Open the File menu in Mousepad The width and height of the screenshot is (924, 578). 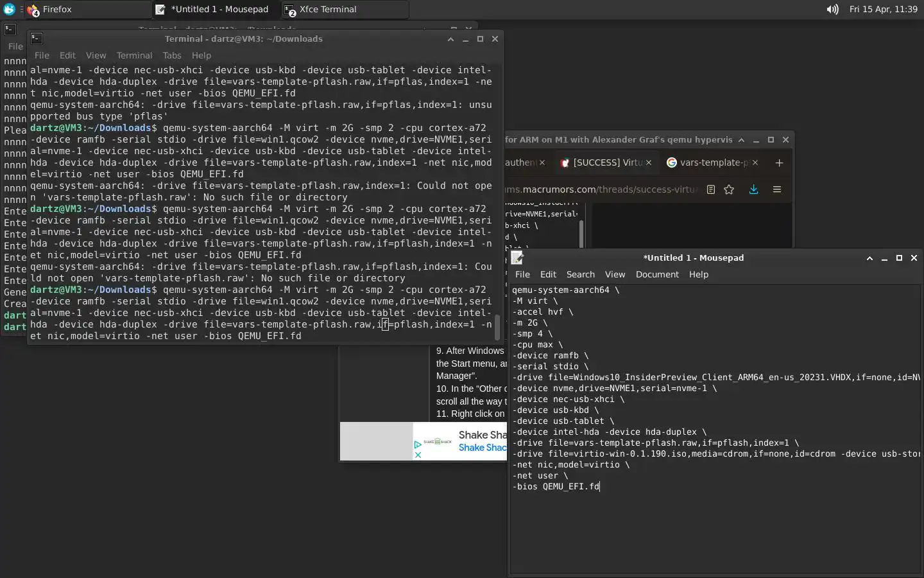pyautogui.click(x=522, y=274)
